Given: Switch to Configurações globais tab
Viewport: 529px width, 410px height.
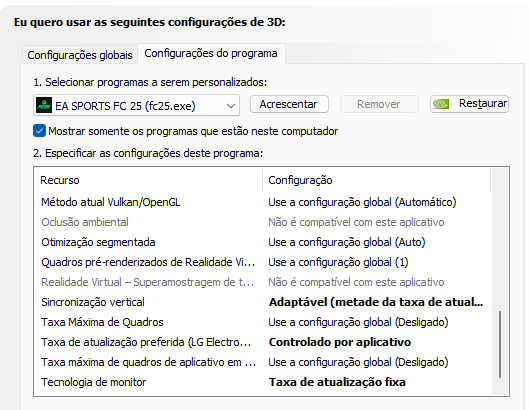Looking at the screenshot, I should click(80, 55).
